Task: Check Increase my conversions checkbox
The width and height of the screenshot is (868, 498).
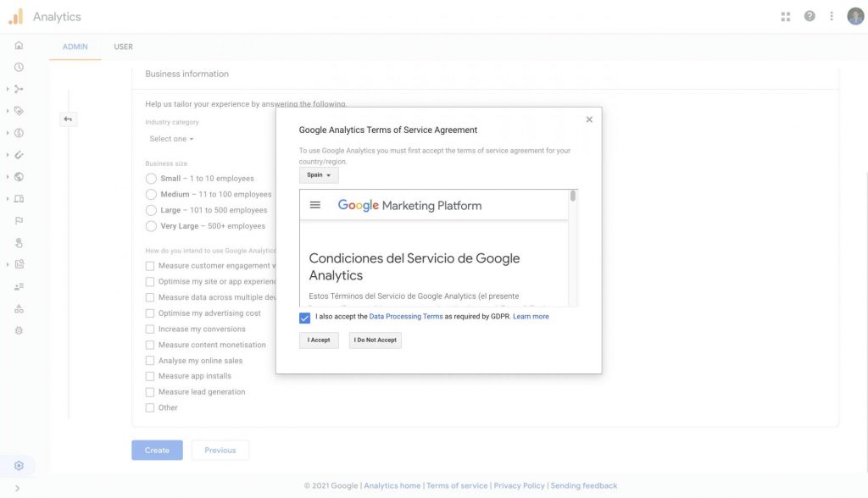Action: pos(150,329)
